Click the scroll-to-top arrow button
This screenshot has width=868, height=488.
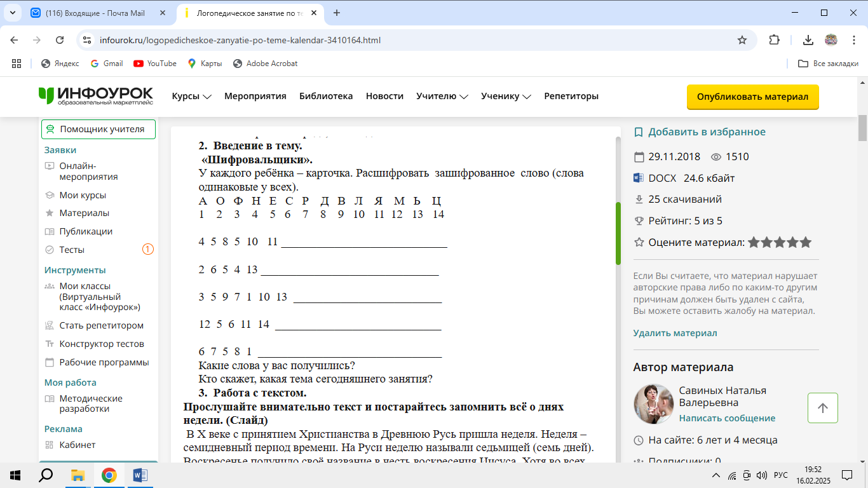823,408
